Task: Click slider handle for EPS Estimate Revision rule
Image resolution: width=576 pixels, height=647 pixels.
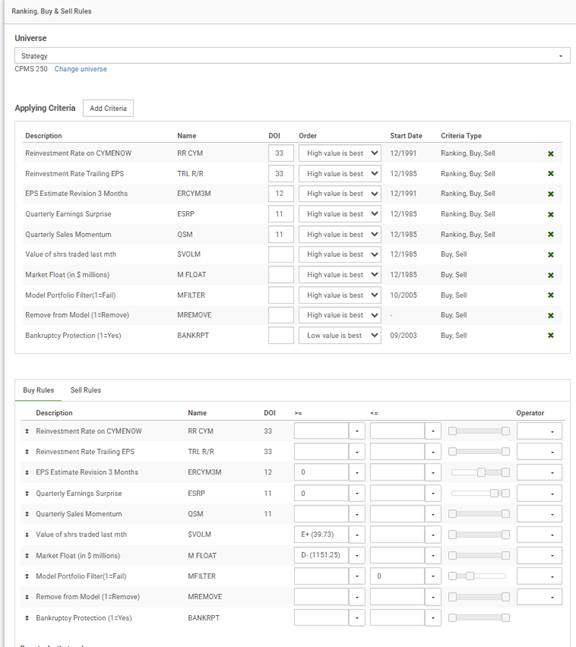Action: 481,472
